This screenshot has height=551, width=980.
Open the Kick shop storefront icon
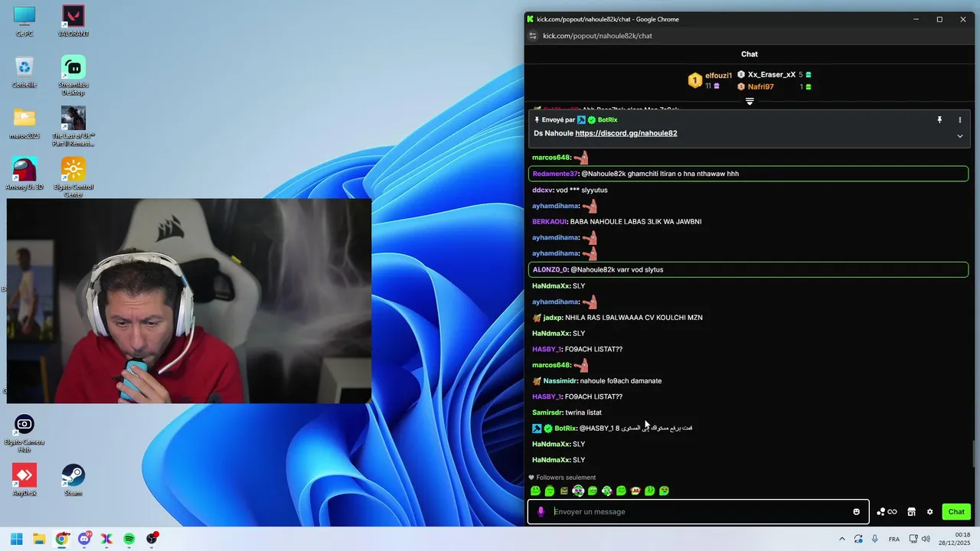pyautogui.click(x=912, y=512)
